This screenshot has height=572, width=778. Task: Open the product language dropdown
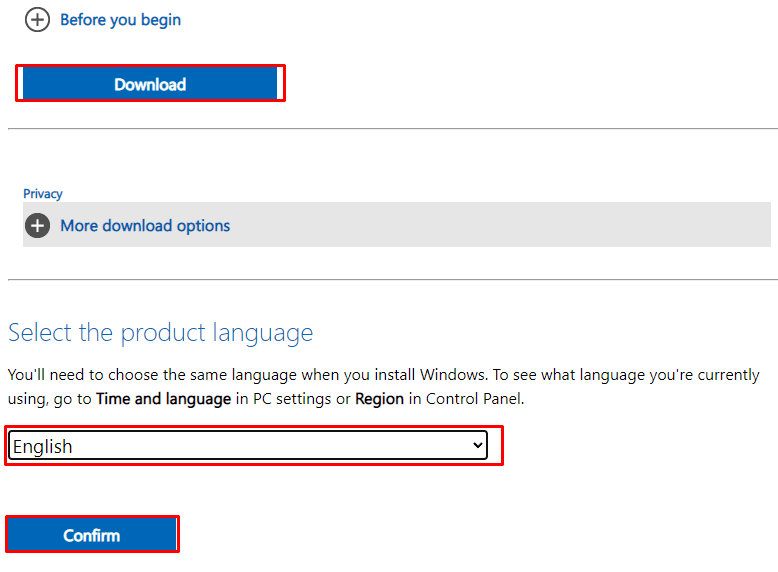coord(248,445)
